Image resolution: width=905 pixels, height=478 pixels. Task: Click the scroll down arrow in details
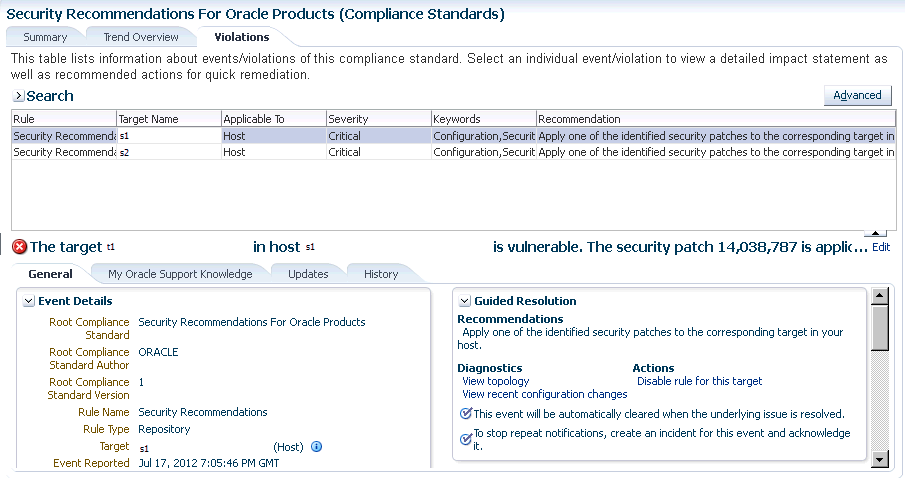pyautogui.click(x=880, y=458)
